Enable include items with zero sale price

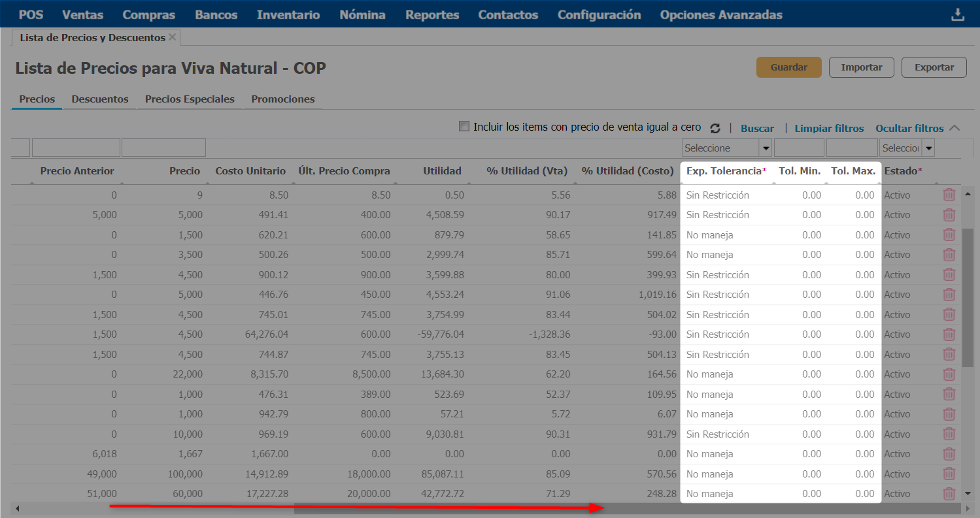[x=464, y=127]
